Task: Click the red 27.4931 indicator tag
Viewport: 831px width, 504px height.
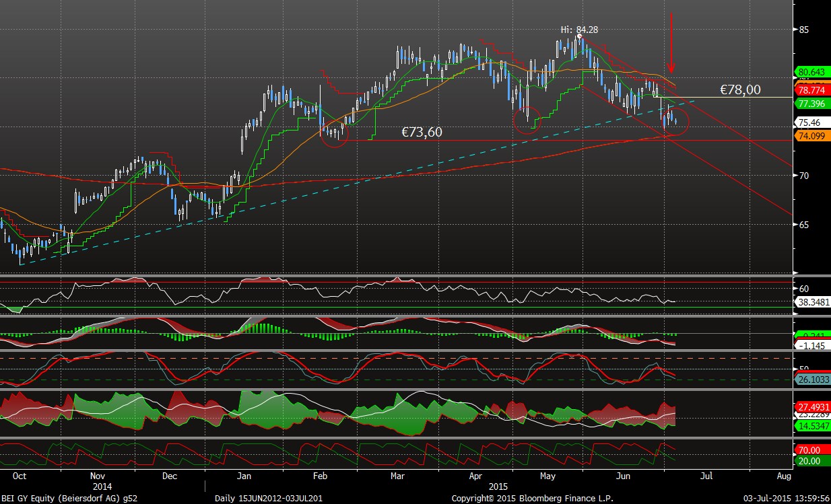Action: click(813, 407)
